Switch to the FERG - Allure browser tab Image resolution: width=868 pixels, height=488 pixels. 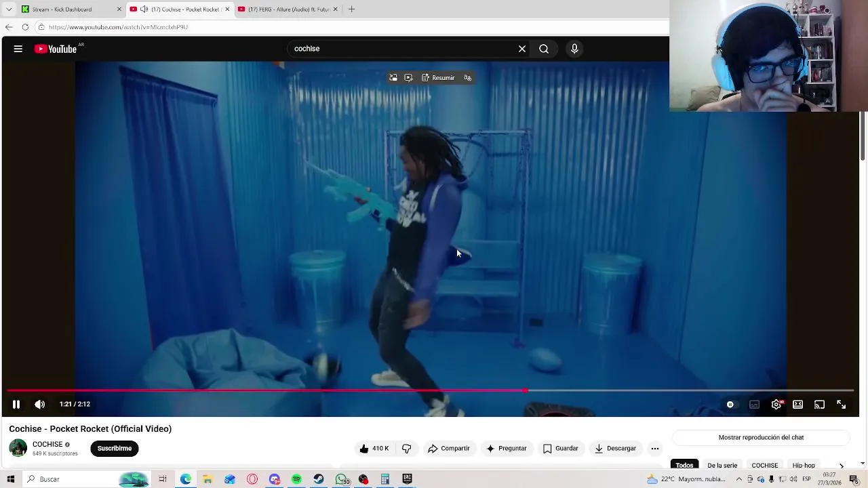[288, 9]
